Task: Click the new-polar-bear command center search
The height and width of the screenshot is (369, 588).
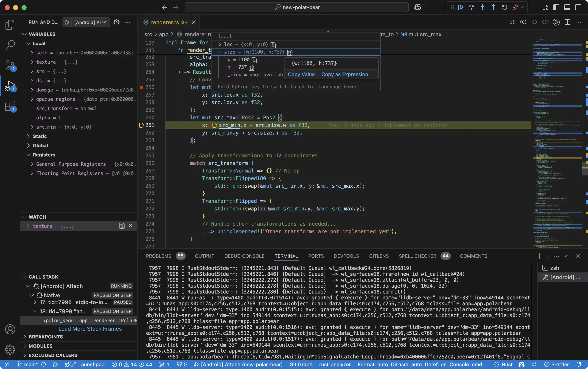Action: pos(297,7)
